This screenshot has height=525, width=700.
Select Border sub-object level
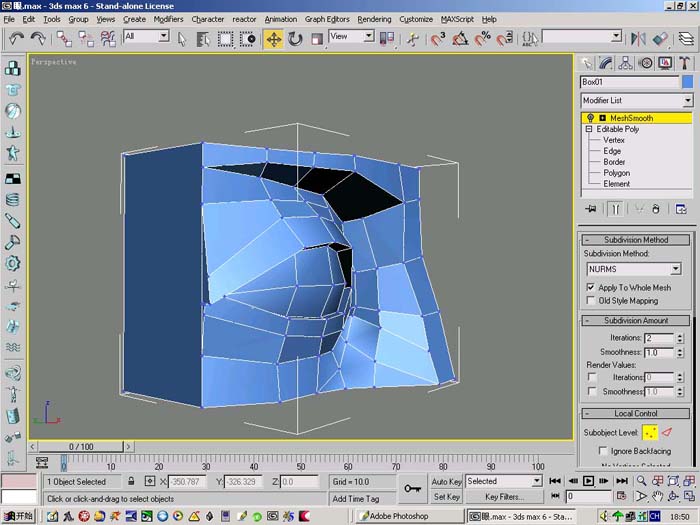(614, 162)
